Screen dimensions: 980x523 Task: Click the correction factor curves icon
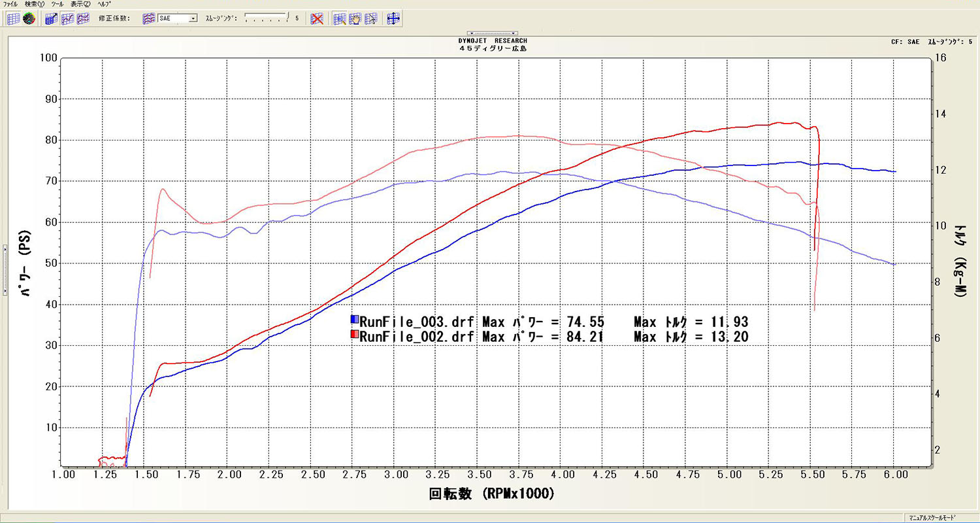(x=148, y=18)
